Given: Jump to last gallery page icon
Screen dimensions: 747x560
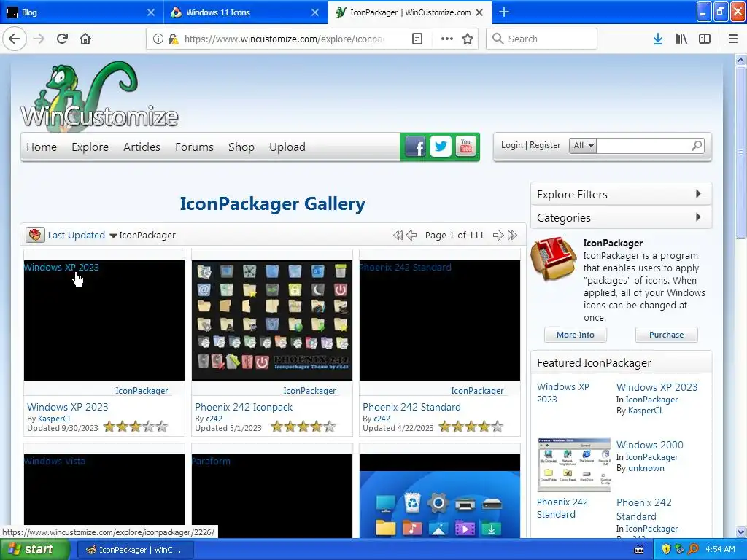Looking at the screenshot, I should coord(512,236).
